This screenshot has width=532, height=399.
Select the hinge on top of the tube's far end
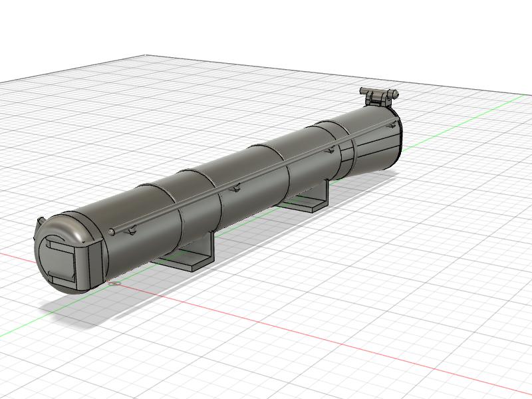tap(378, 96)
